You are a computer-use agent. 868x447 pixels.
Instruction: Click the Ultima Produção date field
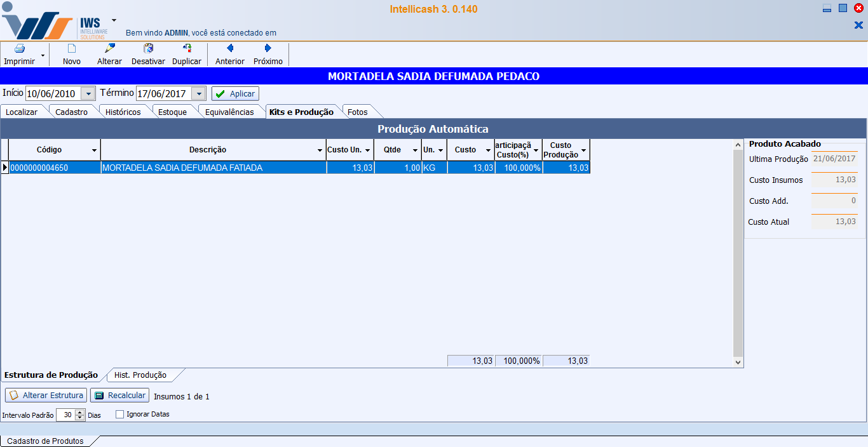pos(834,159)
